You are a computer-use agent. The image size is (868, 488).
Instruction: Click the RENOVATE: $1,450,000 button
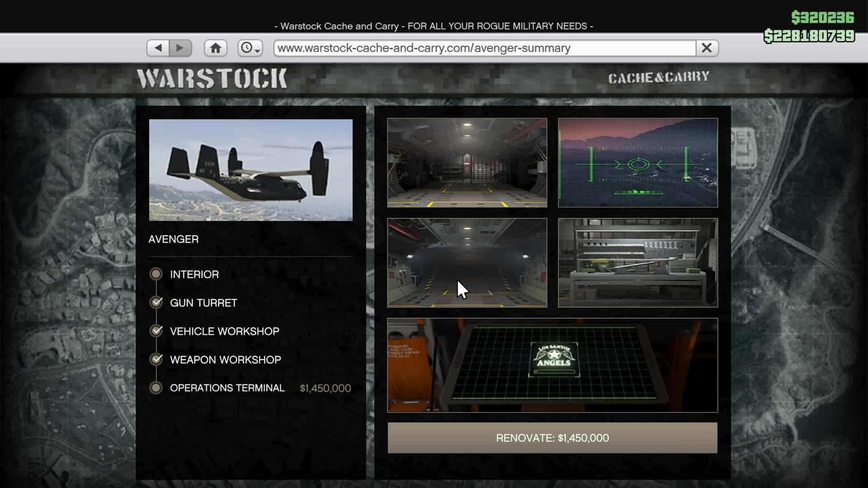tap(552, 437)
